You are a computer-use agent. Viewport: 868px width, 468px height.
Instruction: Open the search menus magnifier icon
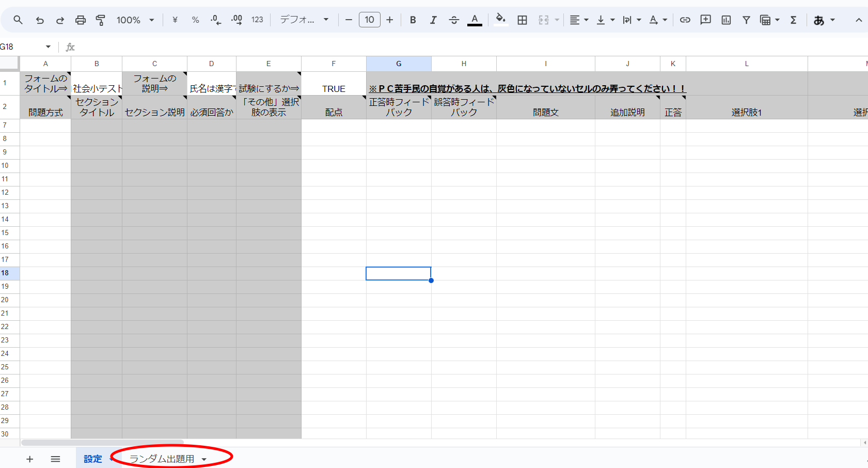18,20
